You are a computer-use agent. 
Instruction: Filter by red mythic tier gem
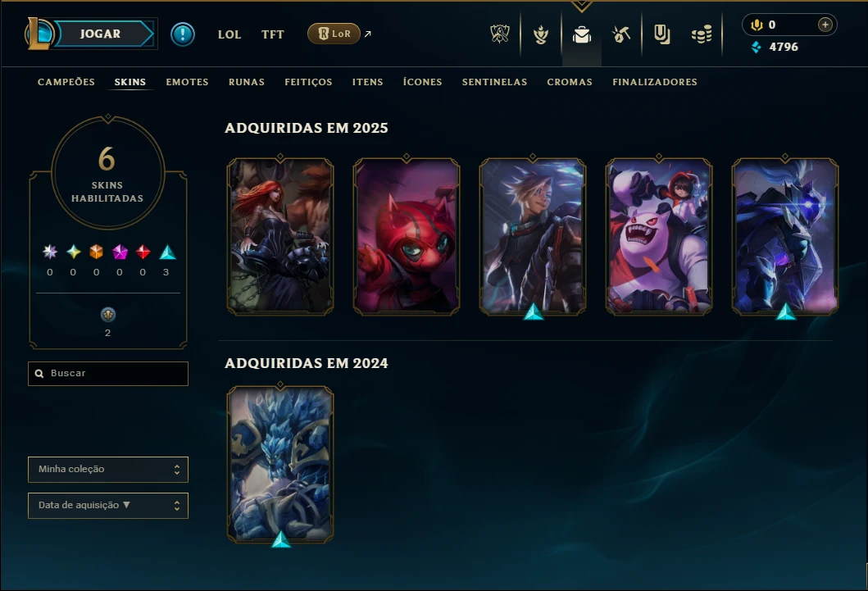[x=143, y=252]
